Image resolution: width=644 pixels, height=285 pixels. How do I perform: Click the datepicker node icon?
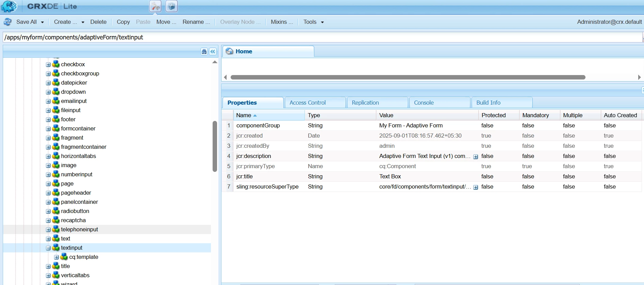[56, 83]
